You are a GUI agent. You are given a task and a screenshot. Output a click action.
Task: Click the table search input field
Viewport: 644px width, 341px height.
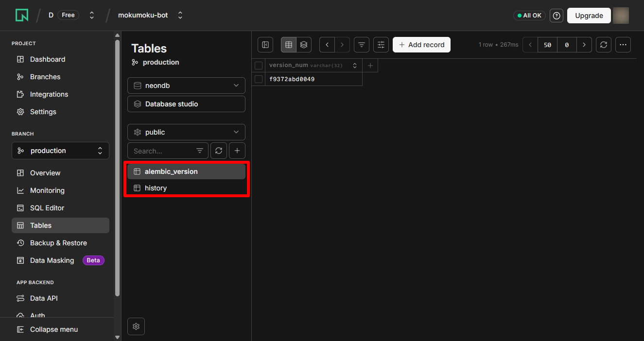162,151
